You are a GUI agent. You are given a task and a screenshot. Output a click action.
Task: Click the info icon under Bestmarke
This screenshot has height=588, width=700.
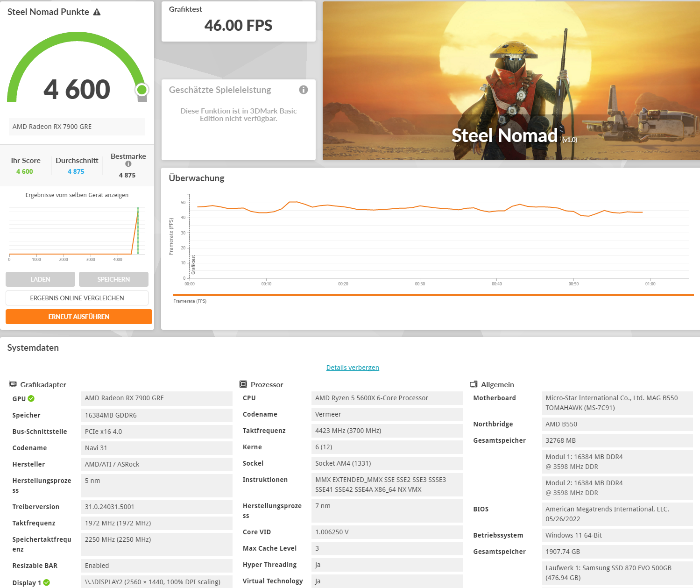pos(128,164)
